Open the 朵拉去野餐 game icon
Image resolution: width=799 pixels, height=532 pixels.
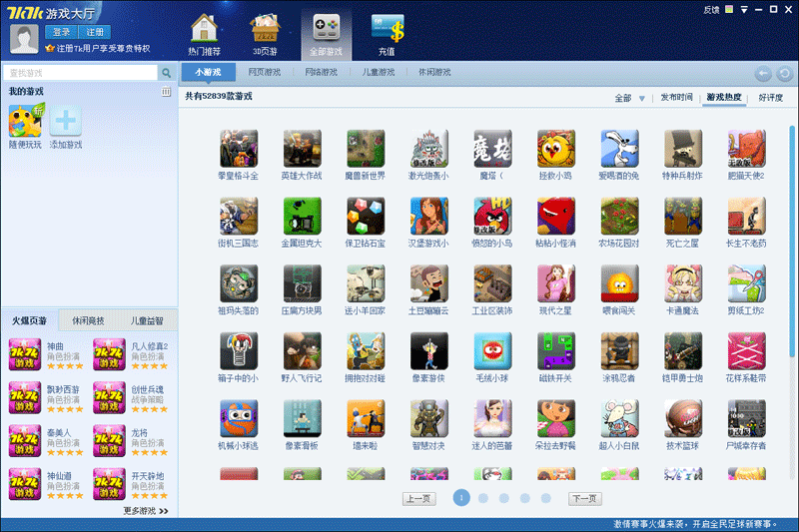[556, 418]
